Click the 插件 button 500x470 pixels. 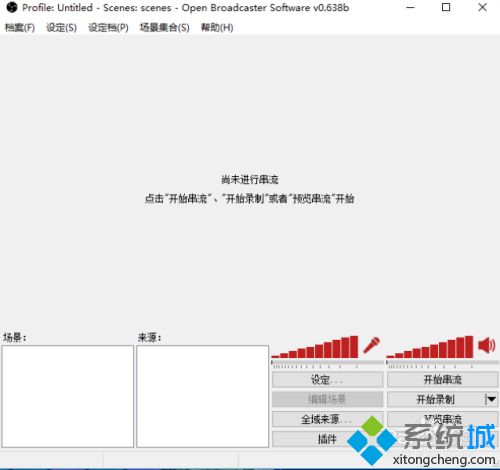(x=327, y=439)
